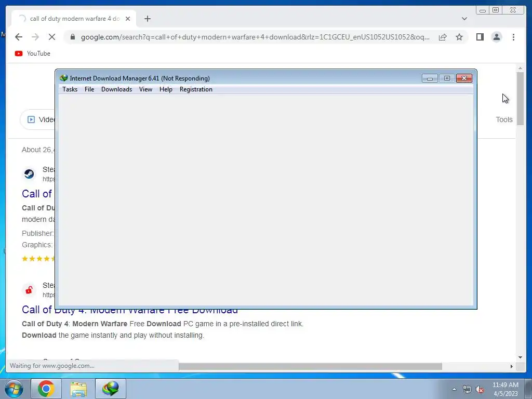Click the Steam favicon in first result

29,174
